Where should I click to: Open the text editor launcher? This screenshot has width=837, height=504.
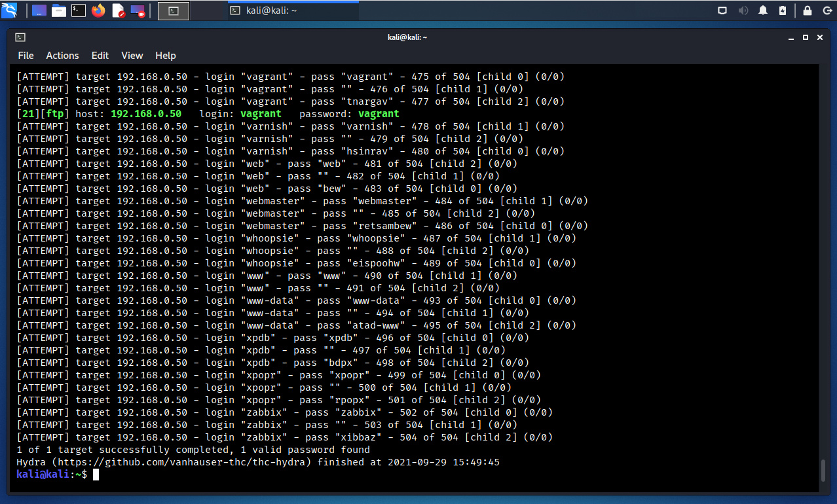click(118, 10)
